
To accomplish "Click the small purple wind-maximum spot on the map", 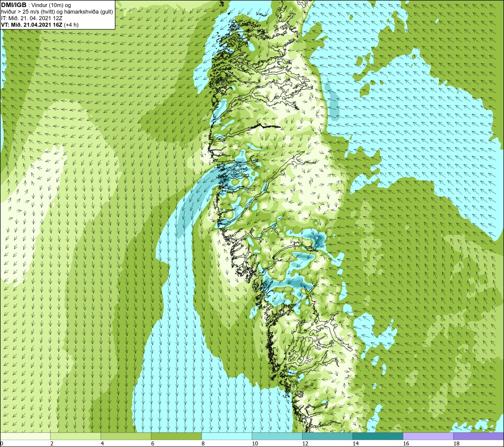I will 317,238.
